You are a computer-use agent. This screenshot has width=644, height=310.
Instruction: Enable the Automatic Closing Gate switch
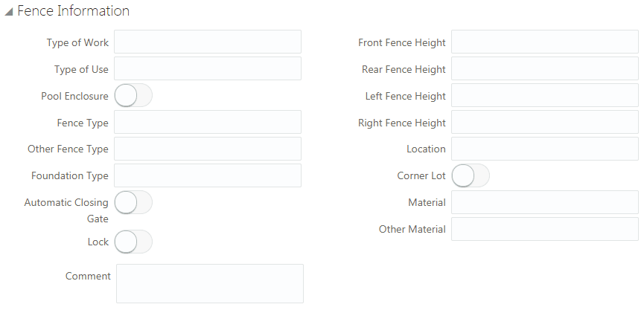133,202
